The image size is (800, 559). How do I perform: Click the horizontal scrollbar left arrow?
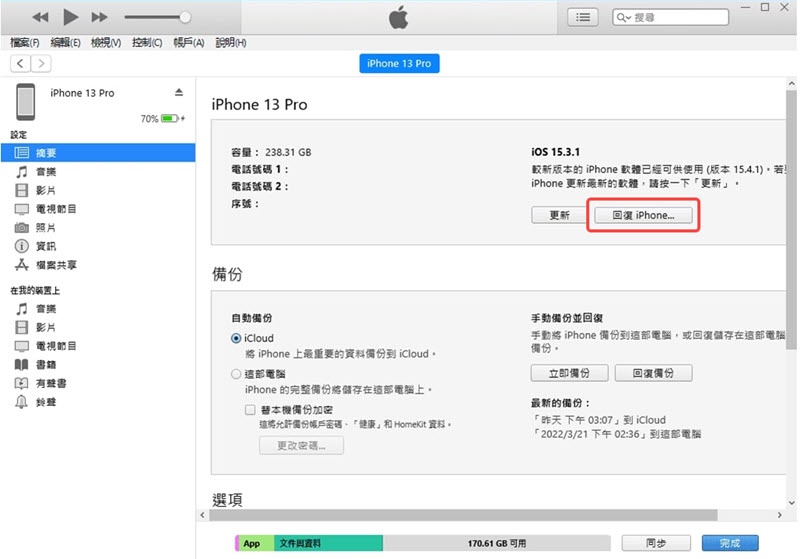click(x=203, y=515)
